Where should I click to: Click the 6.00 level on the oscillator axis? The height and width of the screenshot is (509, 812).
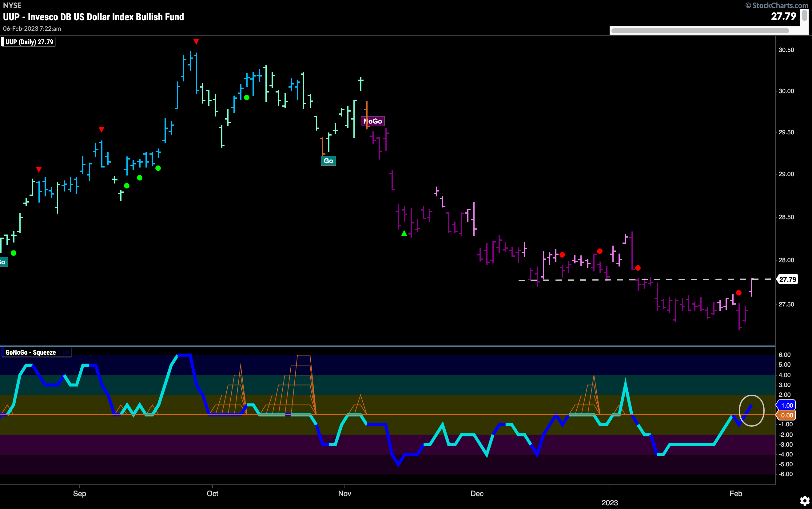click(x=785, y=355)
